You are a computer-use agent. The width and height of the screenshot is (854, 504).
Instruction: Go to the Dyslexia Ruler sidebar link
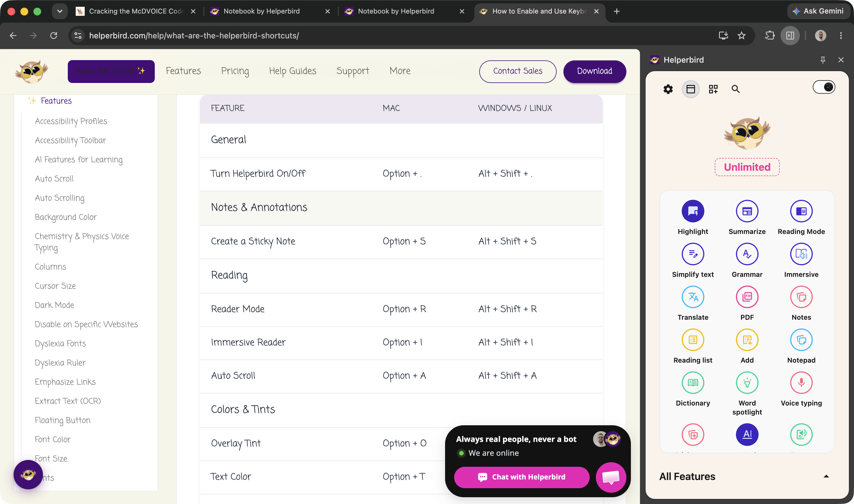coord(60,363)
